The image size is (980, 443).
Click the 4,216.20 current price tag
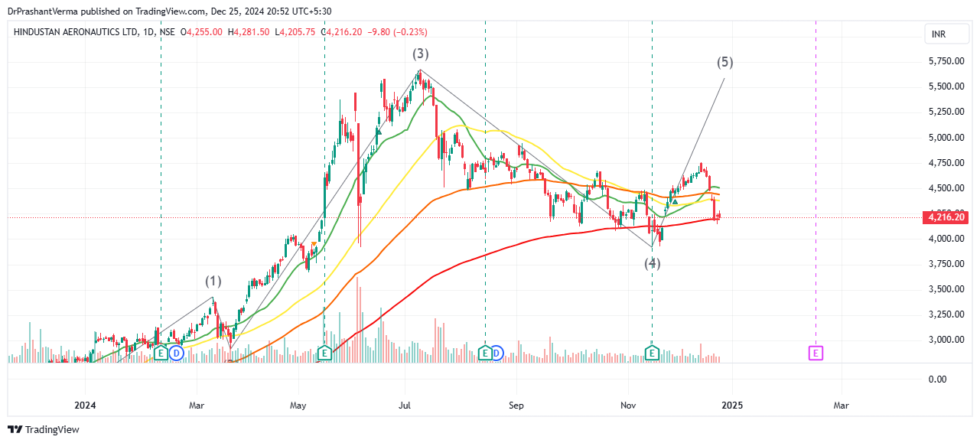[x=946, y=217]
